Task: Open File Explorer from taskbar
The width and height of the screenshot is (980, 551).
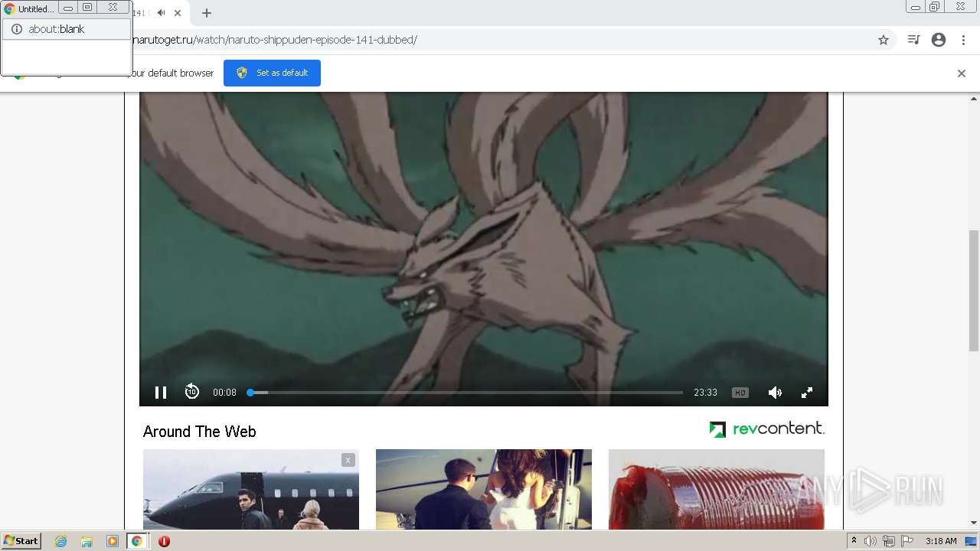Action: tap(87, 541)
